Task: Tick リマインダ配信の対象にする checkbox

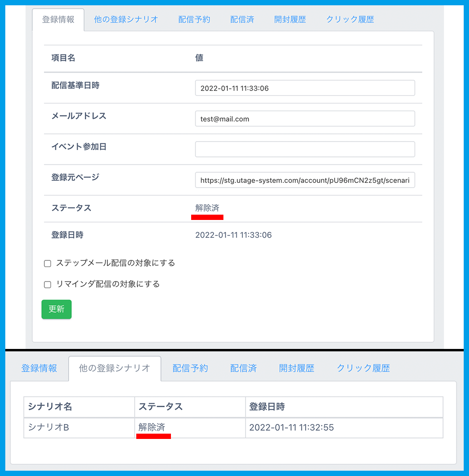Action: (x=48, y=284)
